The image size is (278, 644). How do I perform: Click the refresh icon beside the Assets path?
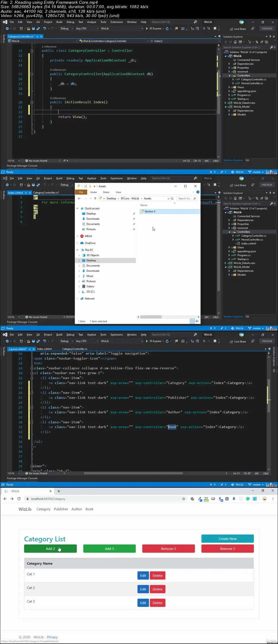tap(172, 198)
